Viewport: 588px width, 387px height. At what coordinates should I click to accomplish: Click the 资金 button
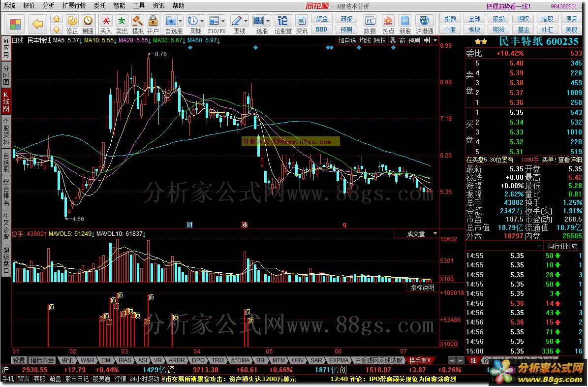322,19
